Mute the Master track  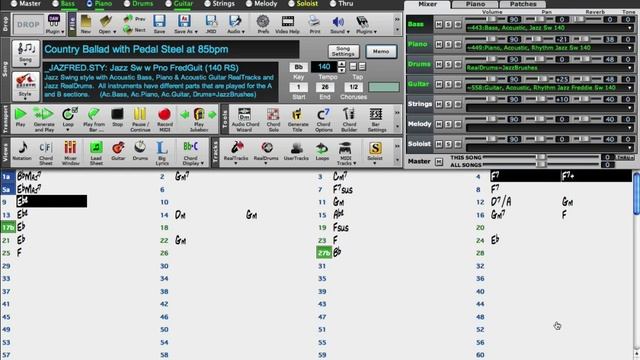point(439,162)
